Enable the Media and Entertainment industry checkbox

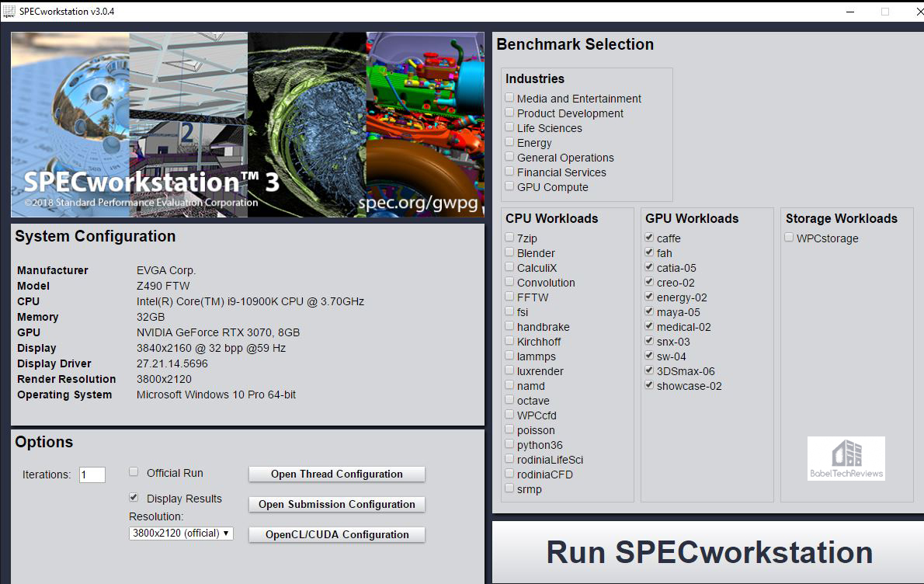(509, 98)
